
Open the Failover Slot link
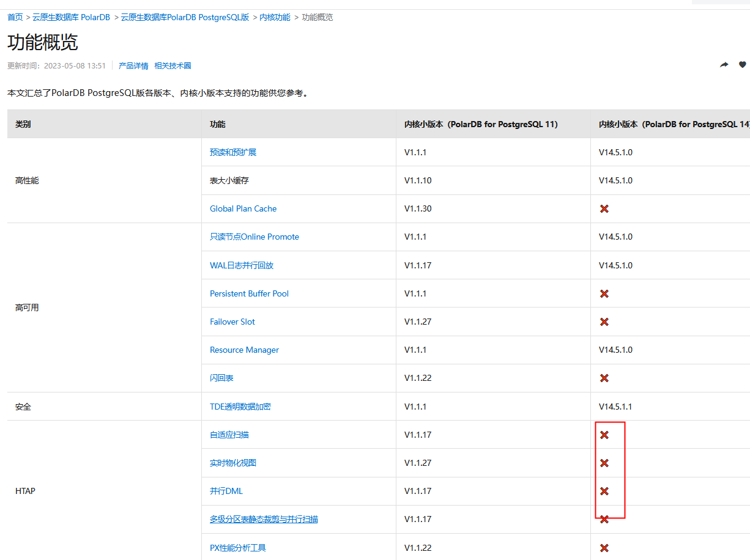pyautogui.click(x=232, y=322)
